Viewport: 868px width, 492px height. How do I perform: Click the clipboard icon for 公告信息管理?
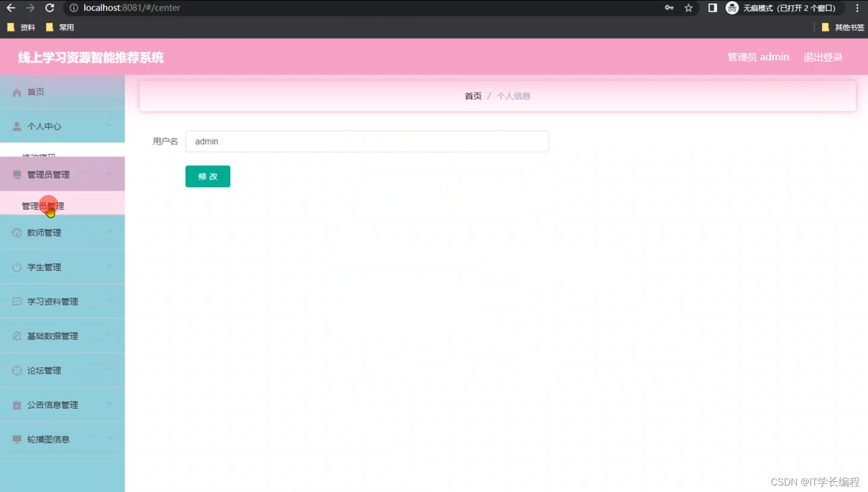(16, 404)
